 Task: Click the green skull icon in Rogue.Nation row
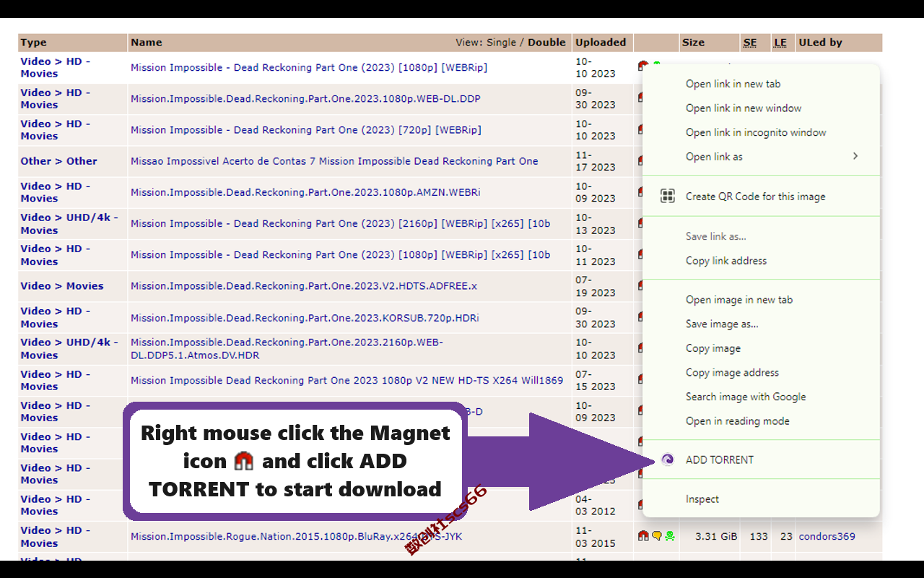(669, 536)
